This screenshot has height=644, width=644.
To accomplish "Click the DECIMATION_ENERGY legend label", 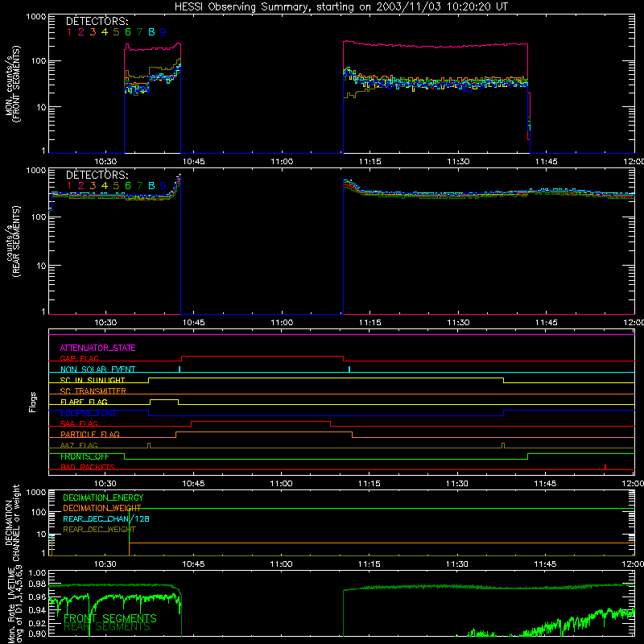I will point(103,497).
